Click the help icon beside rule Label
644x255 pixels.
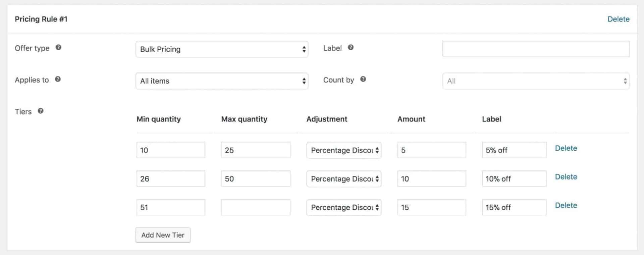click(351, 47)
